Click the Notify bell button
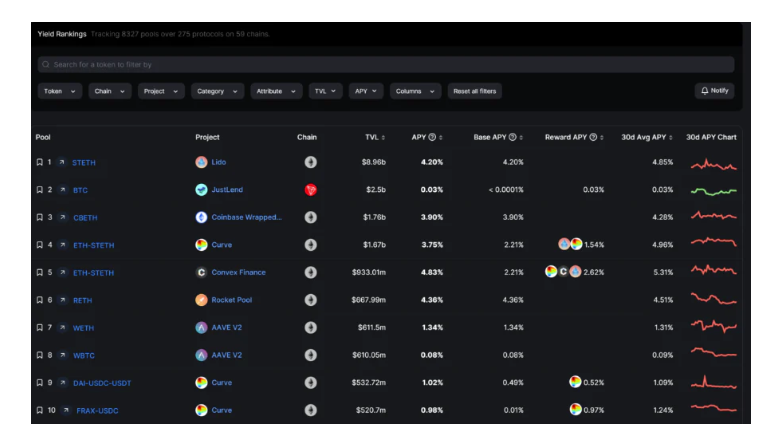 714,91
